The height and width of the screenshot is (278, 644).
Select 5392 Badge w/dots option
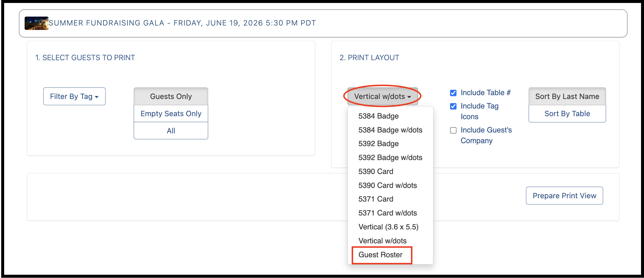(390, 157)
